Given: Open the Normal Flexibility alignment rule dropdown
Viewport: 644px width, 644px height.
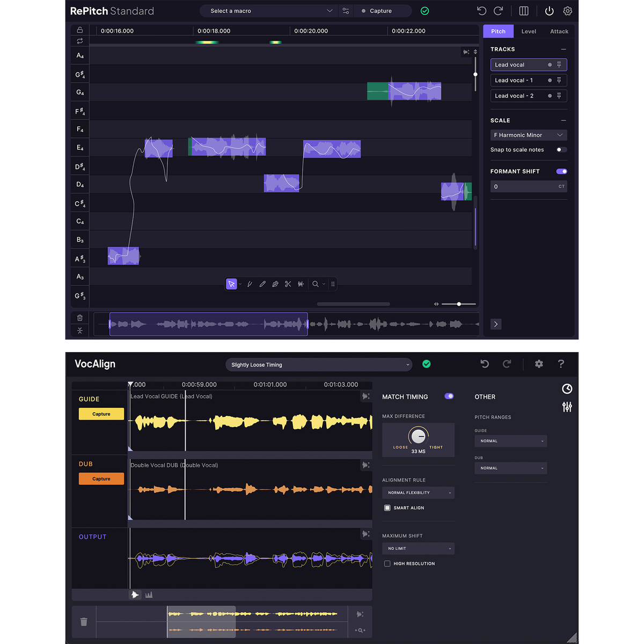Looking at the screenshot, I should 418,492.
